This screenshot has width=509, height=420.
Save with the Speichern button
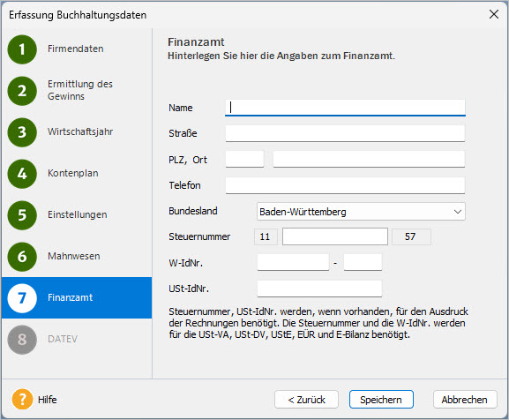[x=381, y=400]
